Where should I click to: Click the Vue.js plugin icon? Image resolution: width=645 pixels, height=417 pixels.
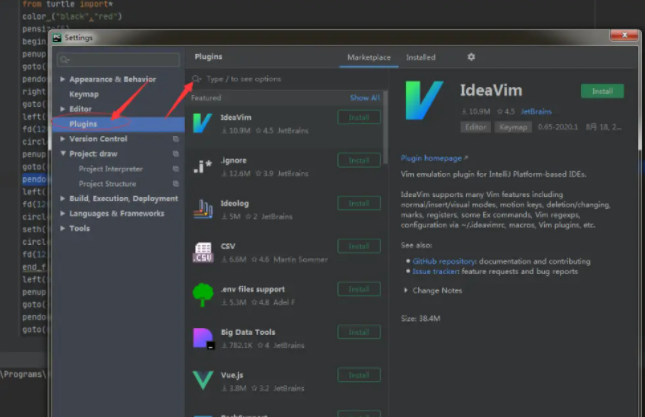tap(203, 380)
